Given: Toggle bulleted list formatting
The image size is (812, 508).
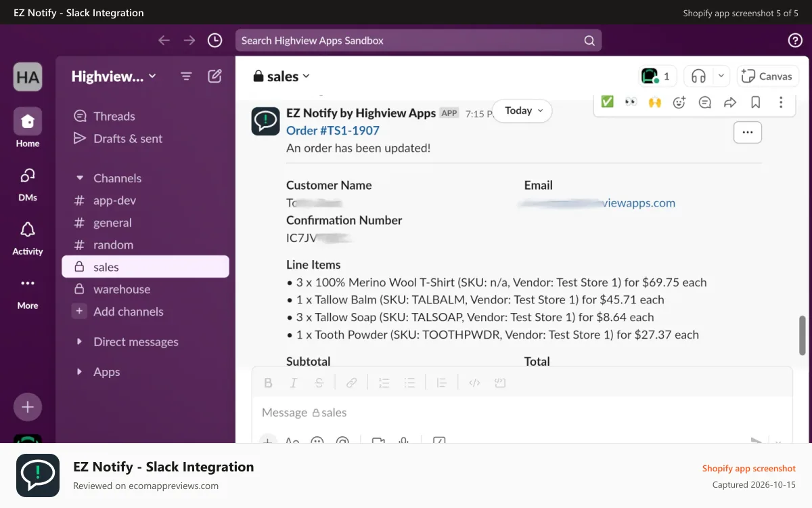Looking at the screenshot, I should pos(409,383).
